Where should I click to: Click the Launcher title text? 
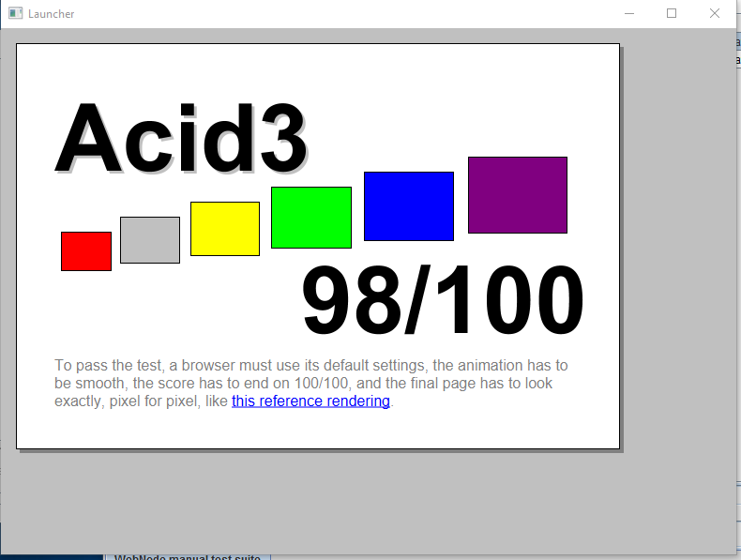click(x=52, y=14)
